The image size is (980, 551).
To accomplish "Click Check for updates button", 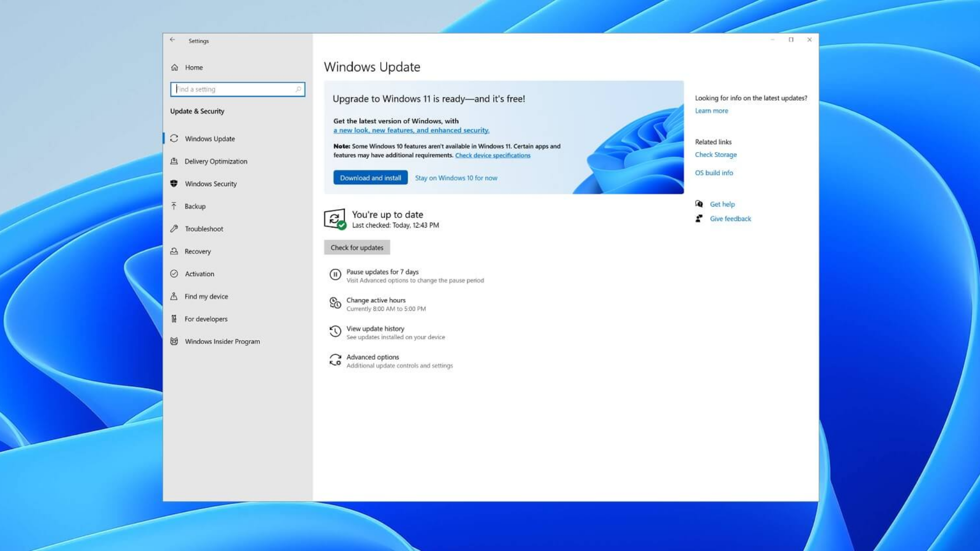I will [357, 247].
